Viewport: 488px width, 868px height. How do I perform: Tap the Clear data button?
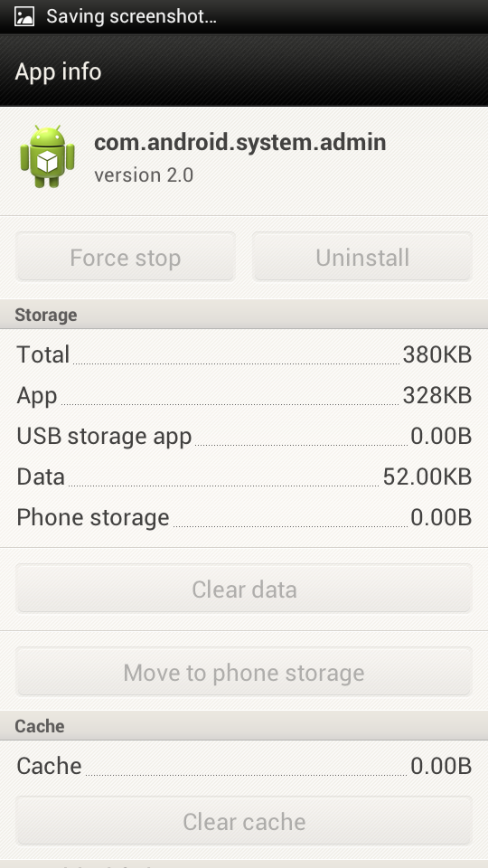244,589
